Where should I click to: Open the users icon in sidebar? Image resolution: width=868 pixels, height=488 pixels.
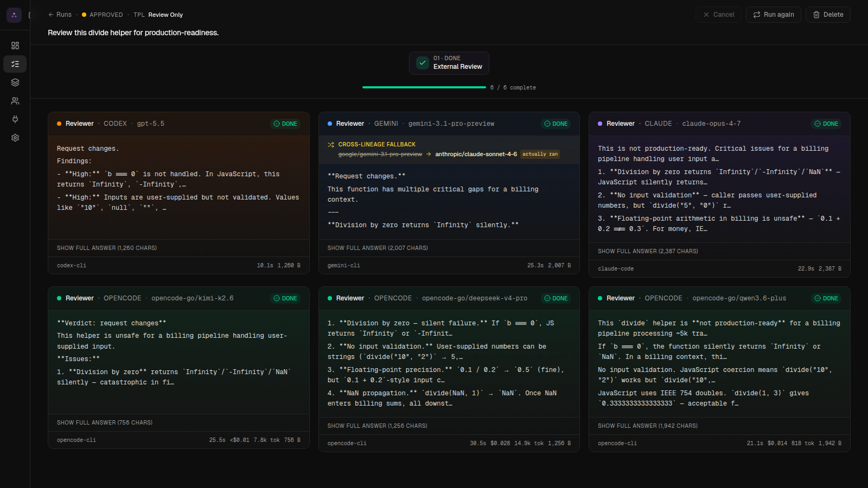(15, 101)
